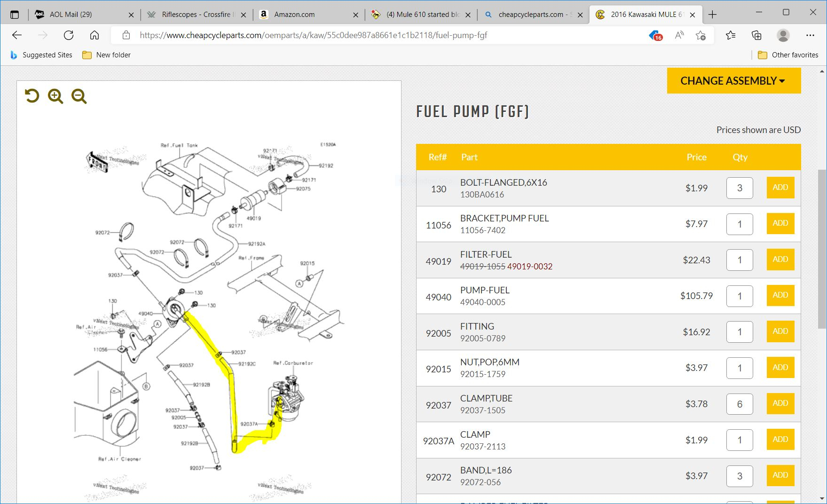Open the Other favorites folder
This screenshot has height=504, width=827.
(788, 55)
